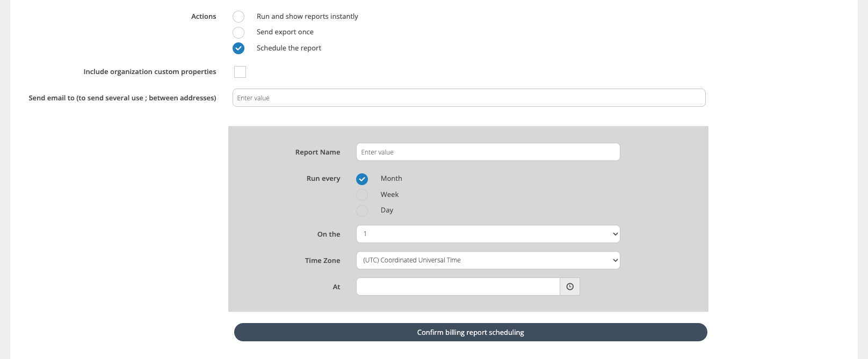The width and height of the screenshot is (868, 359).
Task: Expand the Time Zone dropdown
Action: click(x=488, y=260)
